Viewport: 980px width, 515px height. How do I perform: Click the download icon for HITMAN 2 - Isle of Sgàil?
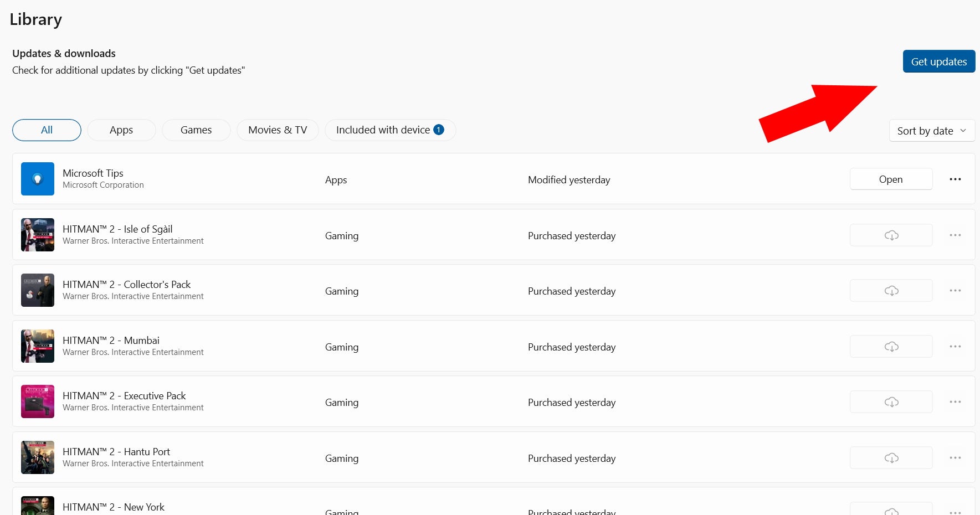coord(891,235)
